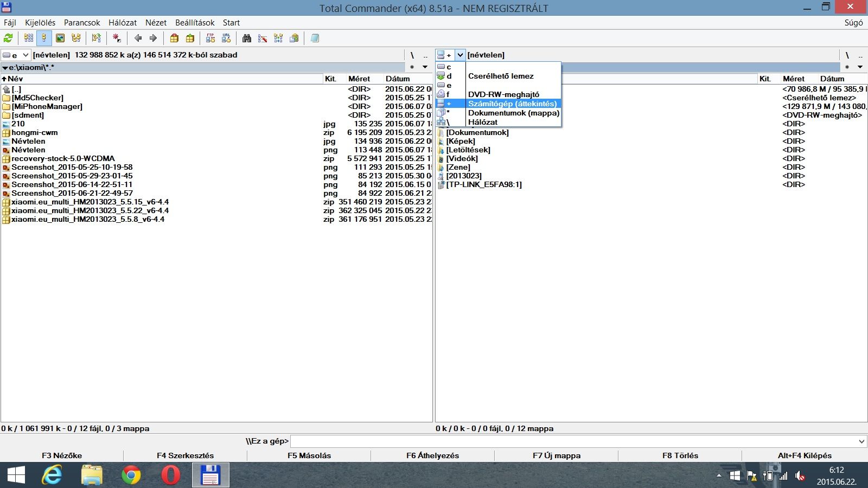Select drive c in the drive list
Viewport: 868px width, 488px height.
point(499,67)
